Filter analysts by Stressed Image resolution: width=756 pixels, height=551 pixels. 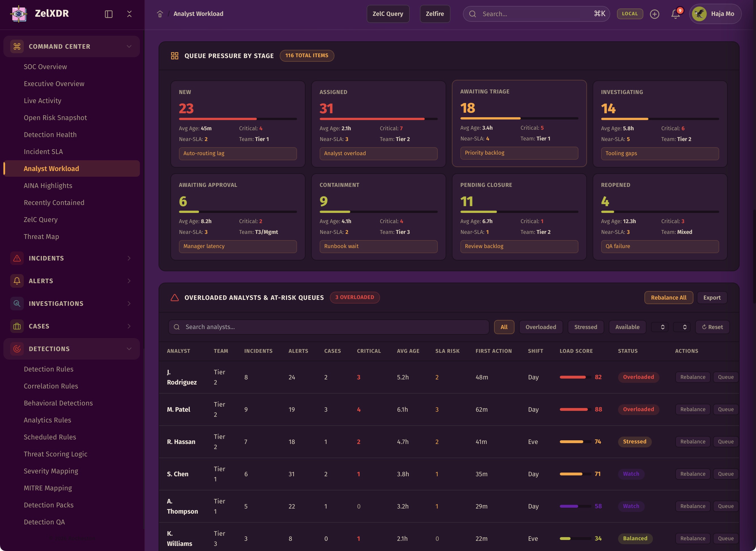click(x=585, y=327)
